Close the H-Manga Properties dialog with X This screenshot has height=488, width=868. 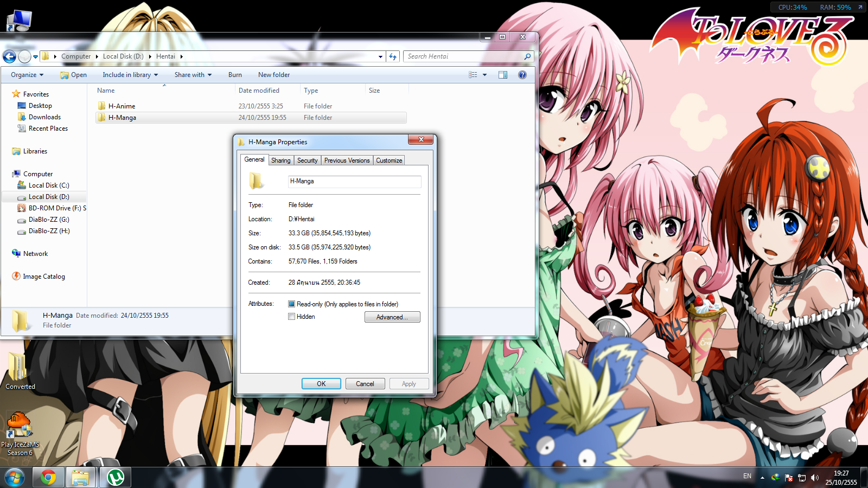[x=421, y=140]
